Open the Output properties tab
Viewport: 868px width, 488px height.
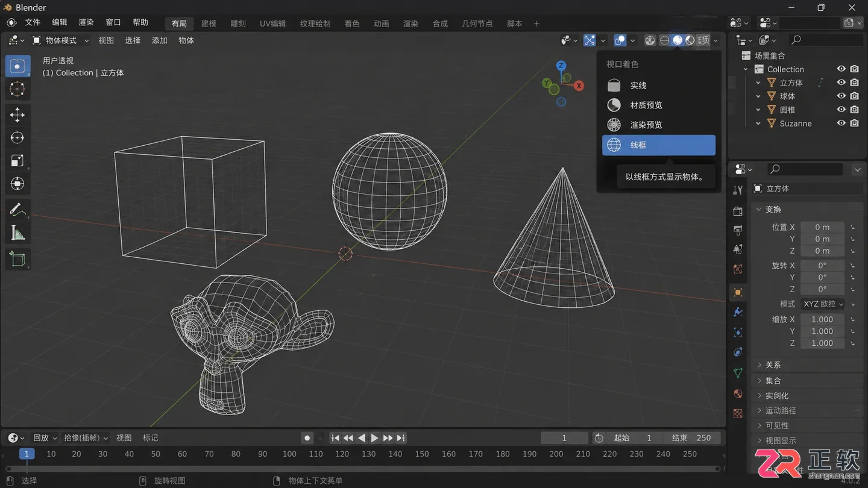[x=738, y=230]
